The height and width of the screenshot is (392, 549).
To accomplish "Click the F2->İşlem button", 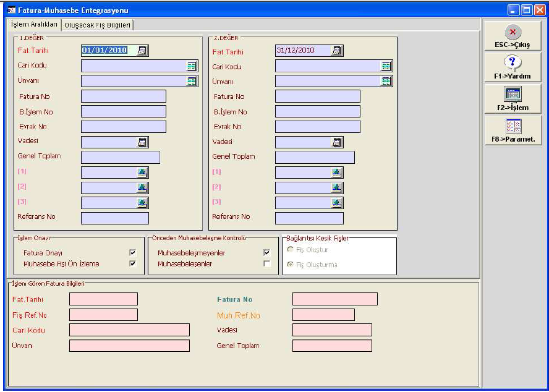I will coord(513,99).
